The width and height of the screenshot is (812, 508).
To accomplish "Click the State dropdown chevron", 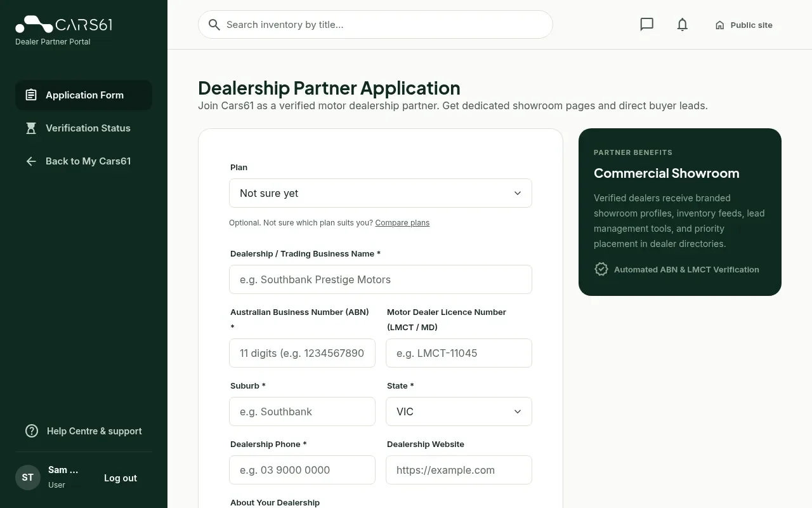I will [518, 411].
